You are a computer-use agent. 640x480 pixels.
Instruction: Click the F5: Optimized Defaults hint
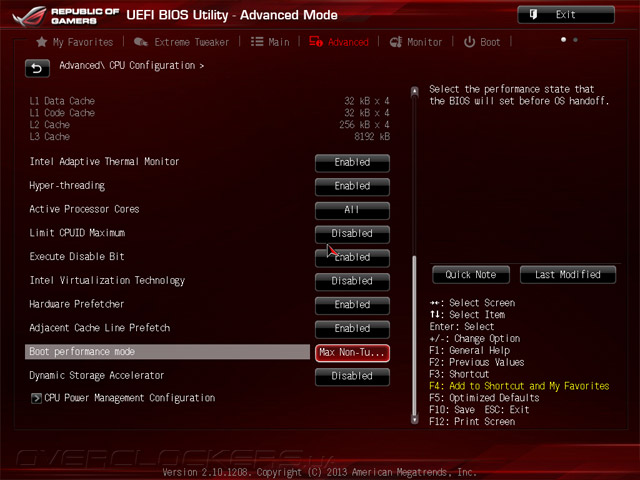click(x=484, y=398)
